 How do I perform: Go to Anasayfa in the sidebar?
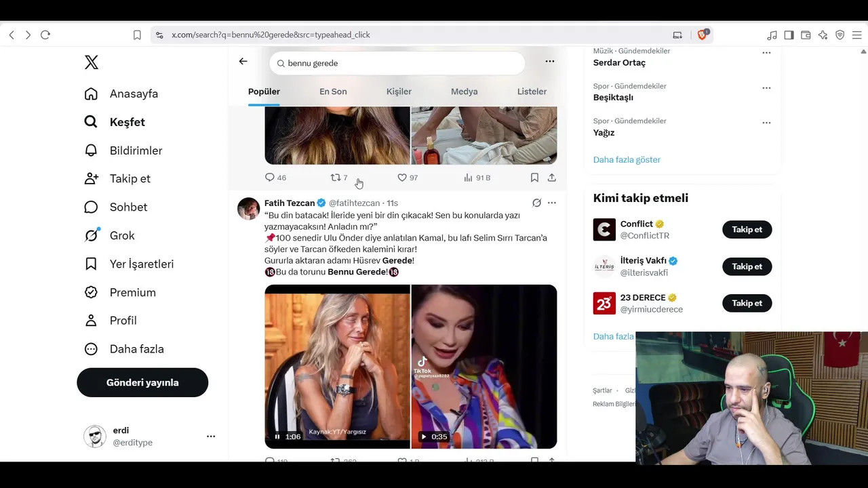pos(121,94)
